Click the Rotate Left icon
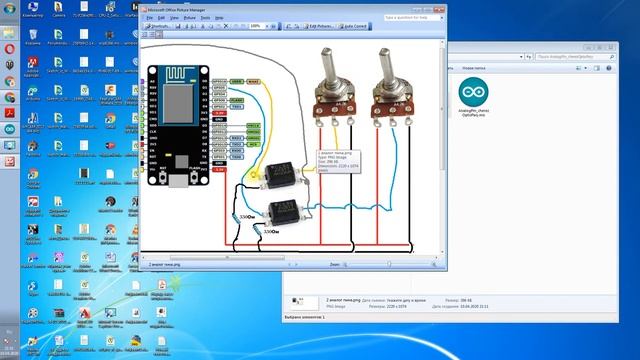Screen dimensions: 640x360 (289, 26)
